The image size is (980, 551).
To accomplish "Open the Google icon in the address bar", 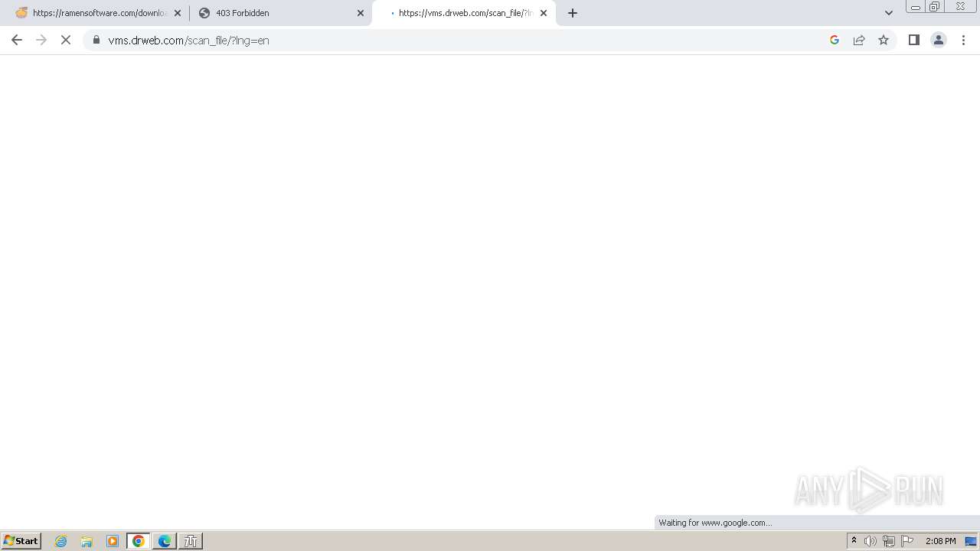I will pos(835,40).
